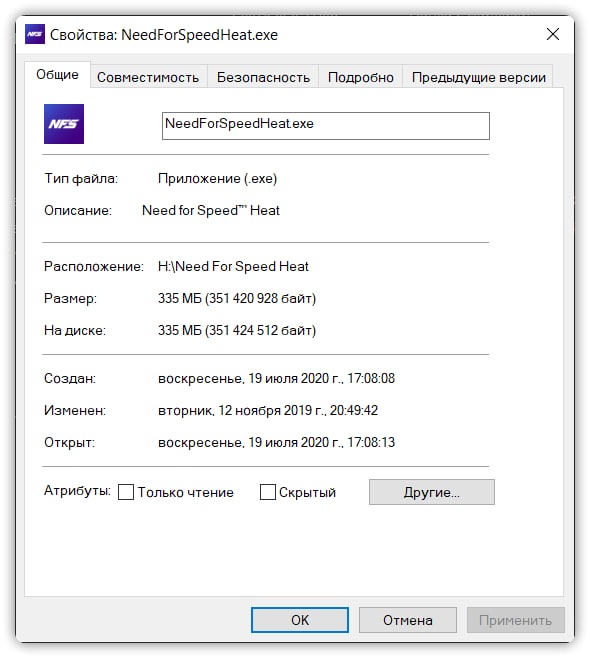Click the greyed-out Применить button
The width and height of the screenshot is (590, 658).
[515, 620]
